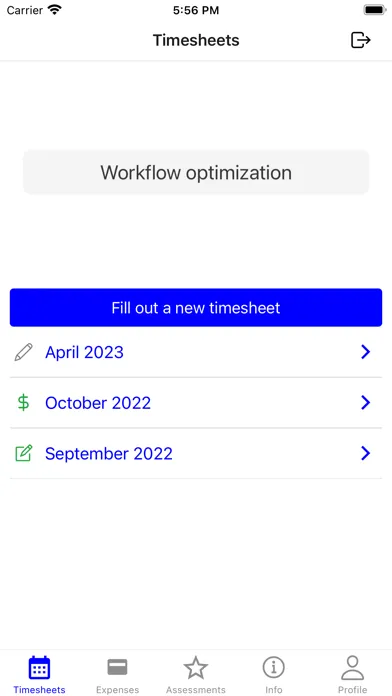The height and width of the screenshot is (696, 392).
Task: Open the Expenses card icon
Action: click(x=118, y=667)
